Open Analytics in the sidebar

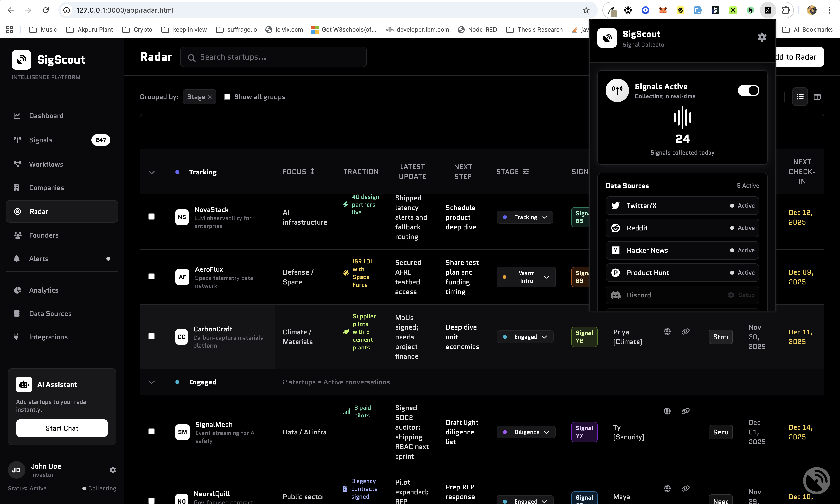44,290
